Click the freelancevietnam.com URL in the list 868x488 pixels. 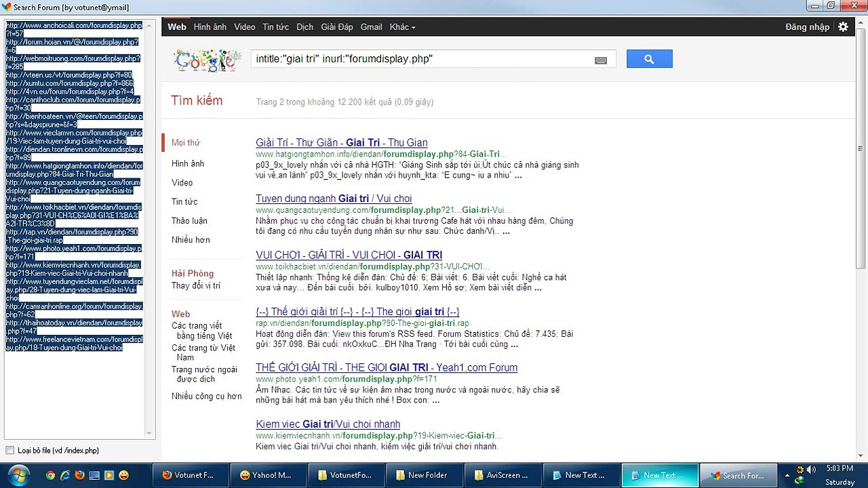point(74,343)
